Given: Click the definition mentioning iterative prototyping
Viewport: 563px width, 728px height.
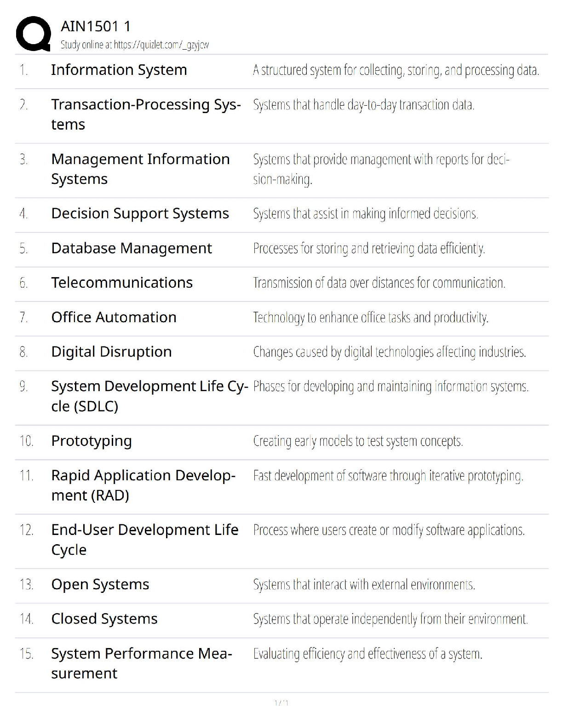Looking at the screenshot, I should point(388,476).
